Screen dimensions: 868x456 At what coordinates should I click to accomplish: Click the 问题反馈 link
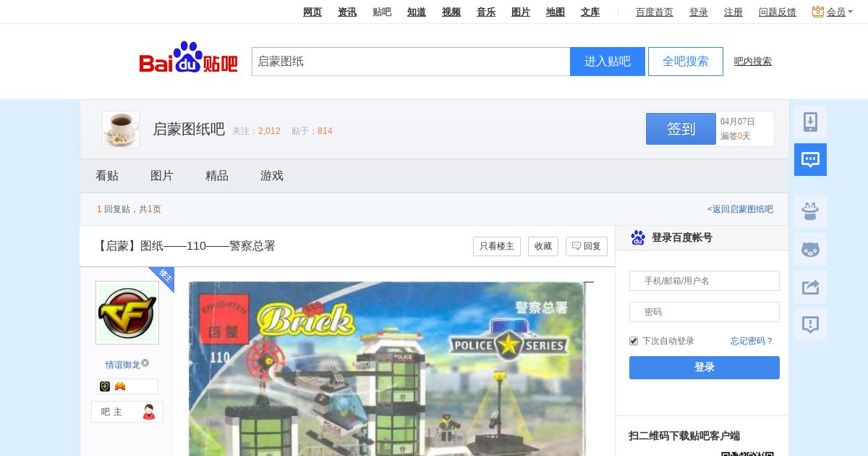pos(778,12)
